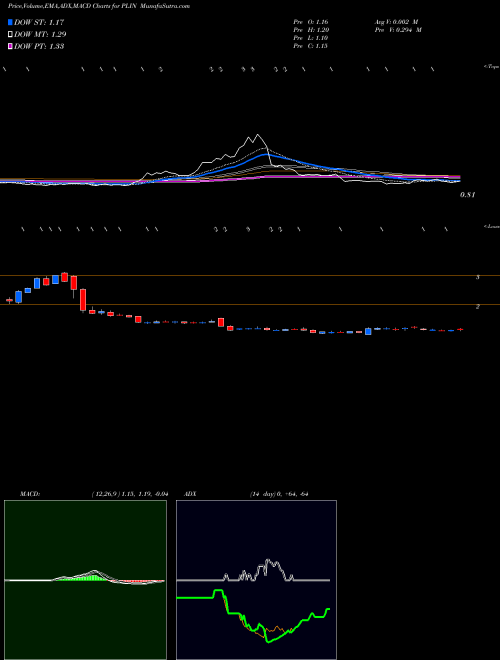Open the ADX indicator chart panel
This screenshot has width=500, height=660.
[x=256, y=580]
